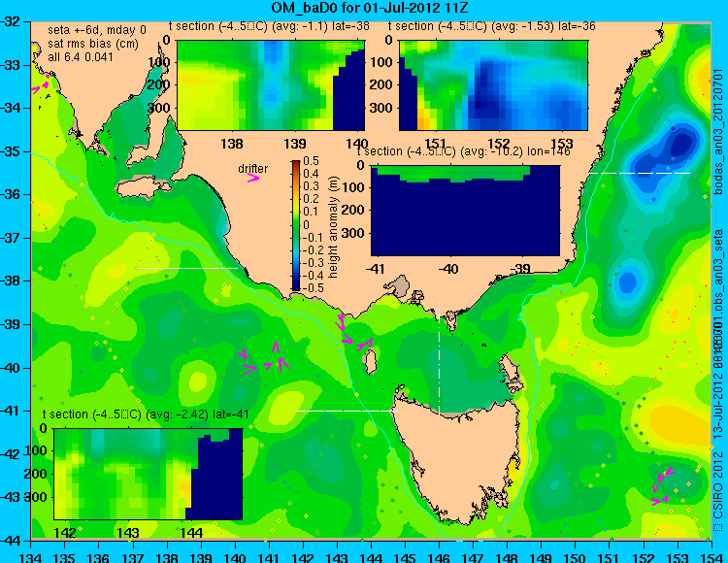Click the 143 longitude label under lat=-41 inset
Screen dimensions: 728x563
[x=128, y=532]
